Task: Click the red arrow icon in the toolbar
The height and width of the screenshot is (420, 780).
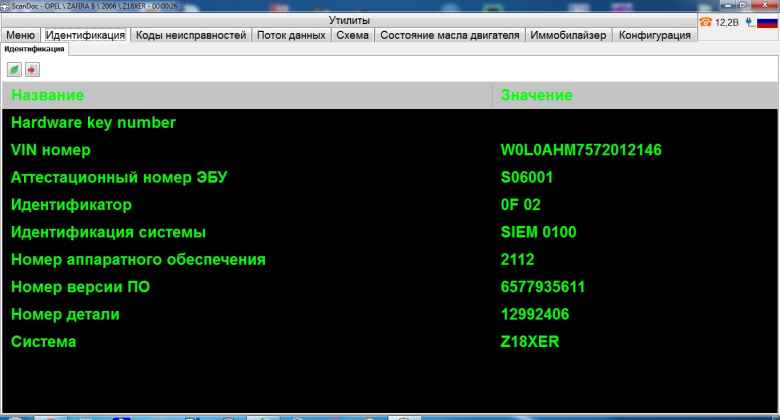Action: [x=32, y=69]
